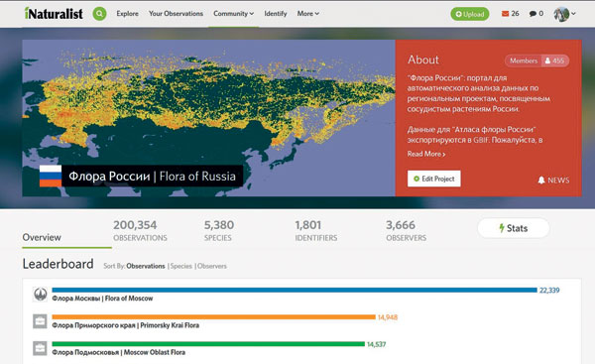Open the messages envelope icon
Viewport: 595px width, 364px height.
coord(506,14)
